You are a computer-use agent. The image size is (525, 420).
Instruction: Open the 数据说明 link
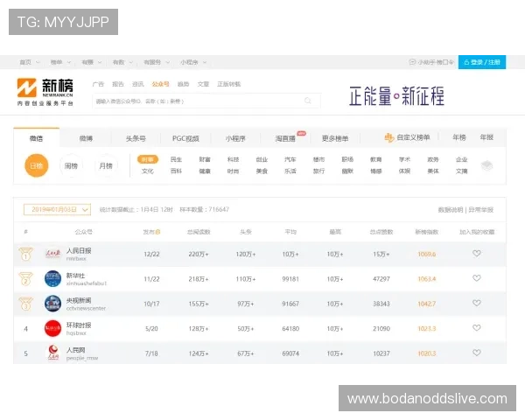pos(451,210)
